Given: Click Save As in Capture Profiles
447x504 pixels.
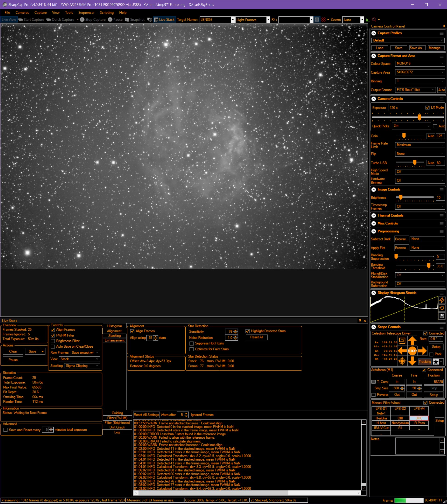Looking at the screenshot, I should click(x=417, y=48).
